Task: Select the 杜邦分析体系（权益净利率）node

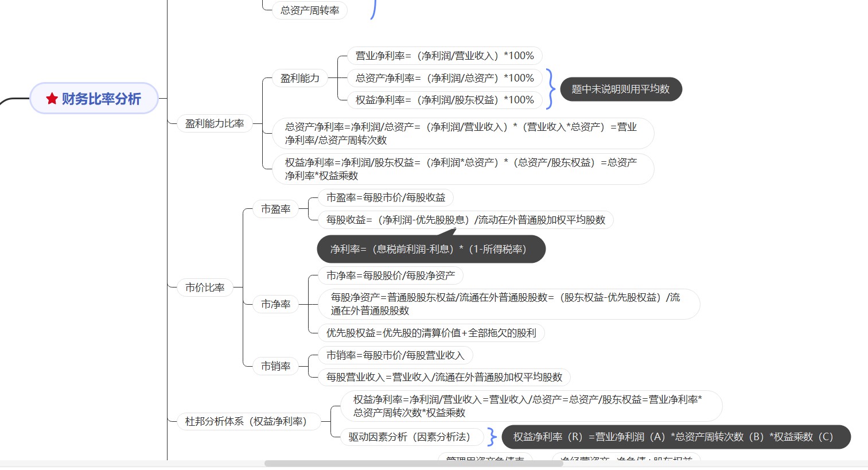Action: 248,421
